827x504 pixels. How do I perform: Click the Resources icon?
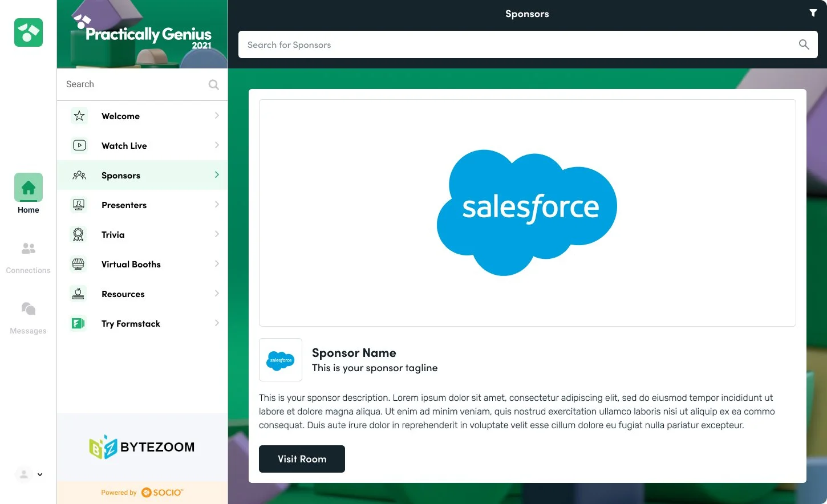click(x=79, y=294)
